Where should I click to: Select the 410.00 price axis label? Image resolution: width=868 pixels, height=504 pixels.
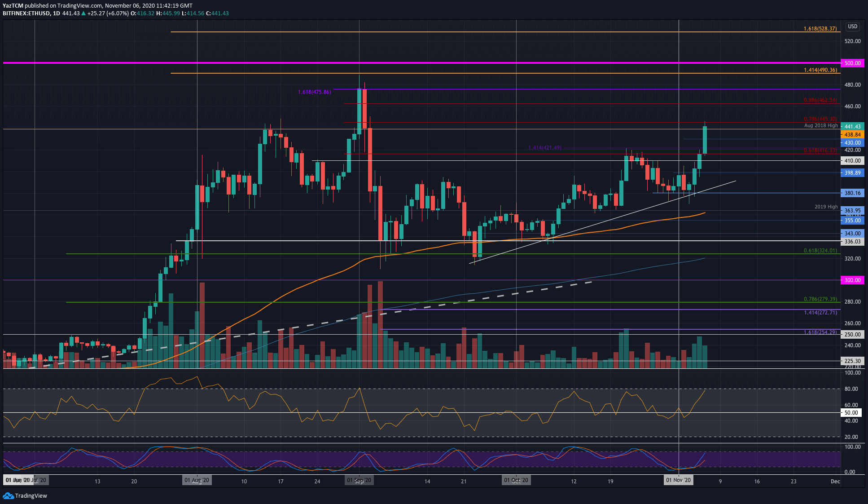852,161
